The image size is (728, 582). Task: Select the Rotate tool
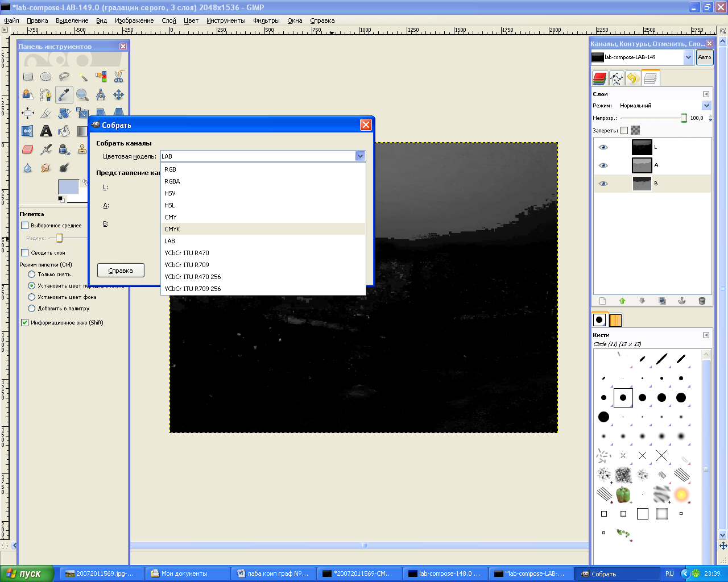coord(64,113)
